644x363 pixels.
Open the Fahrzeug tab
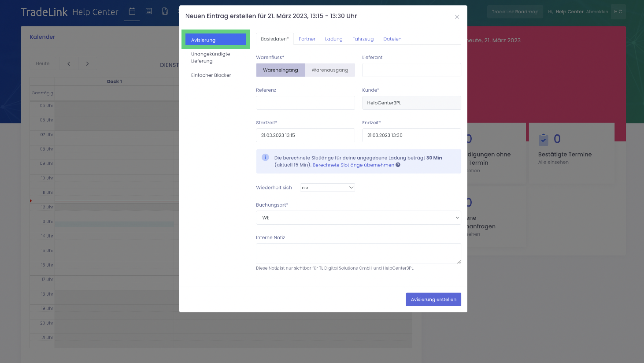point(363,39)
